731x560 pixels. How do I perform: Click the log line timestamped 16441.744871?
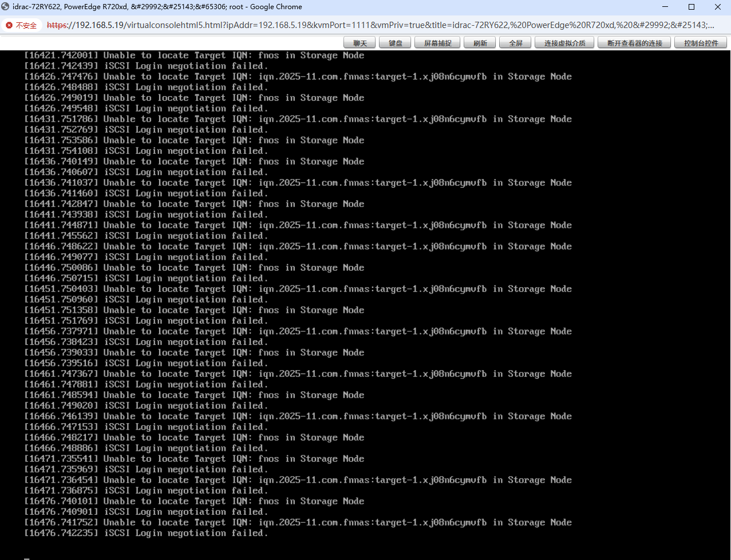click(298, 225)
